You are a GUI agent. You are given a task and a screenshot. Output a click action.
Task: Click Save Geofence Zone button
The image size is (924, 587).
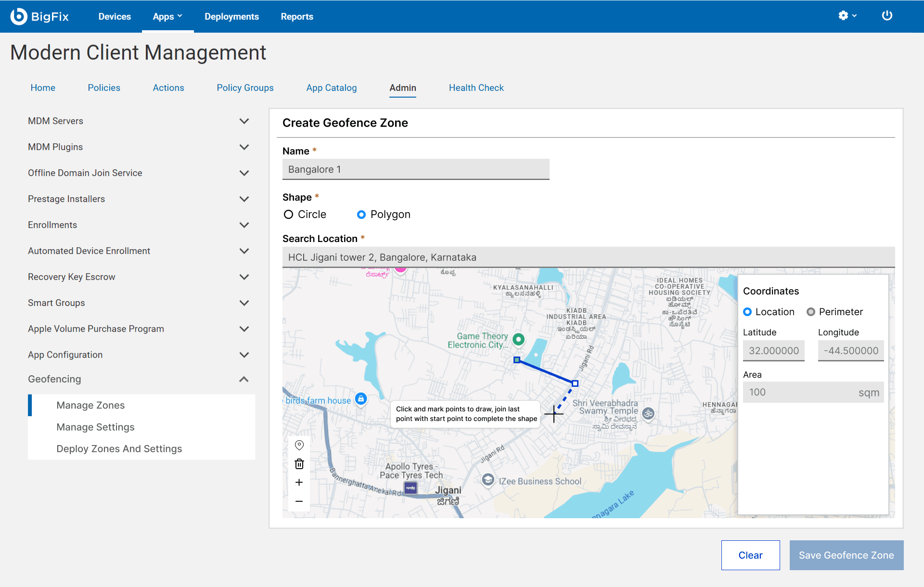coord(847,555)
